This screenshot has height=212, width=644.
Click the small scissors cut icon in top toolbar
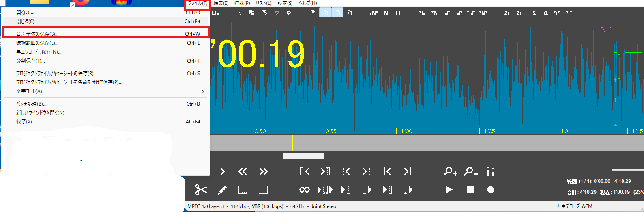[239, 13]
